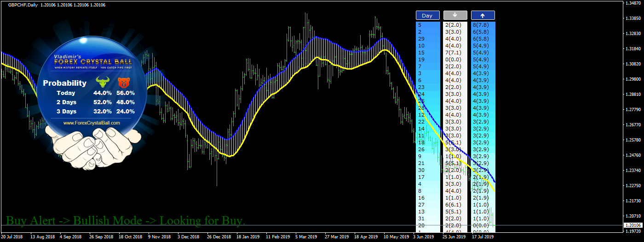Click the down arrow column header

pos(455,15)
